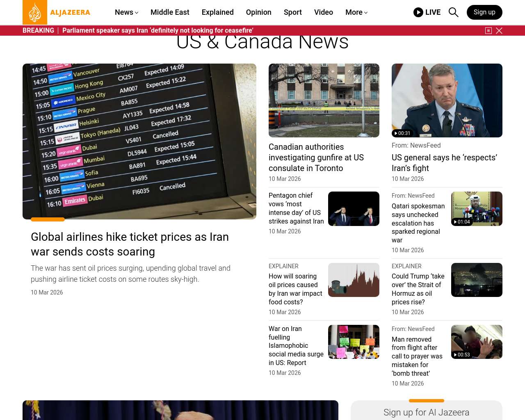Open the airline departure board image

point(139,142)
